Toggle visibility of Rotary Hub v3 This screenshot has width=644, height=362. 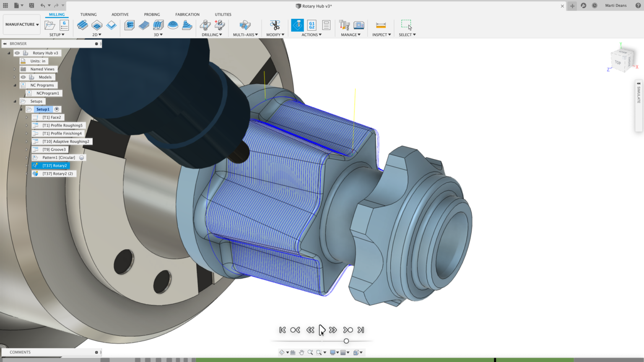coord(17,53)
